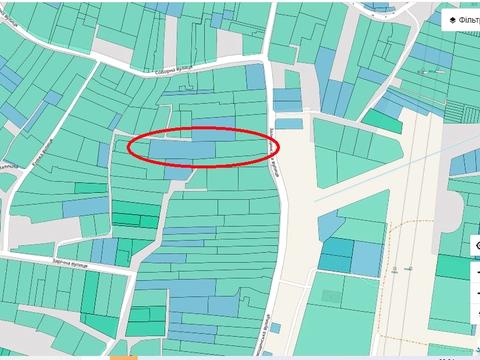This screenshot has height=360, width=480.
Task: Select the faded green rectangle inside the bottom-right parcel
Action: tap(332, 296)
